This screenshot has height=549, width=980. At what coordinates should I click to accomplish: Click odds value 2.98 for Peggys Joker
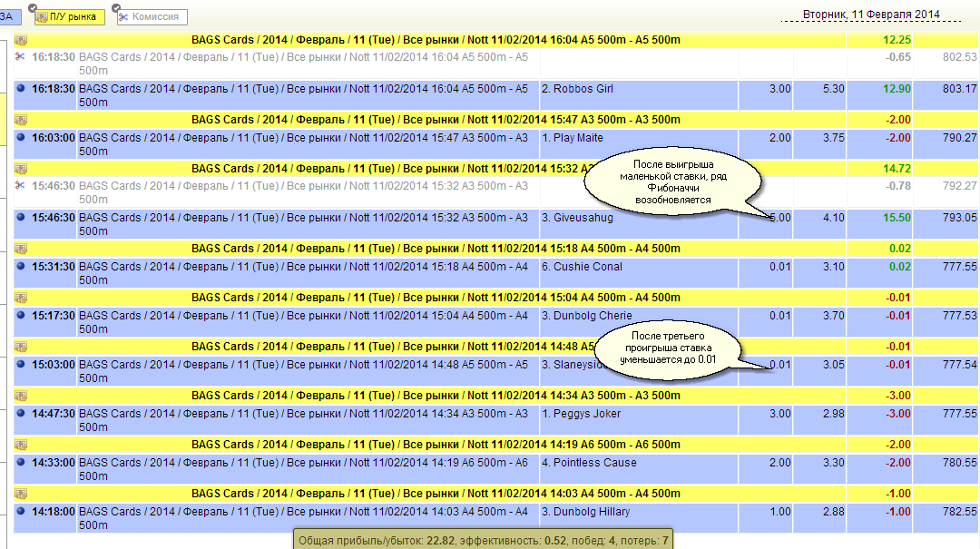pyautogui.click(x=834, y=413)
